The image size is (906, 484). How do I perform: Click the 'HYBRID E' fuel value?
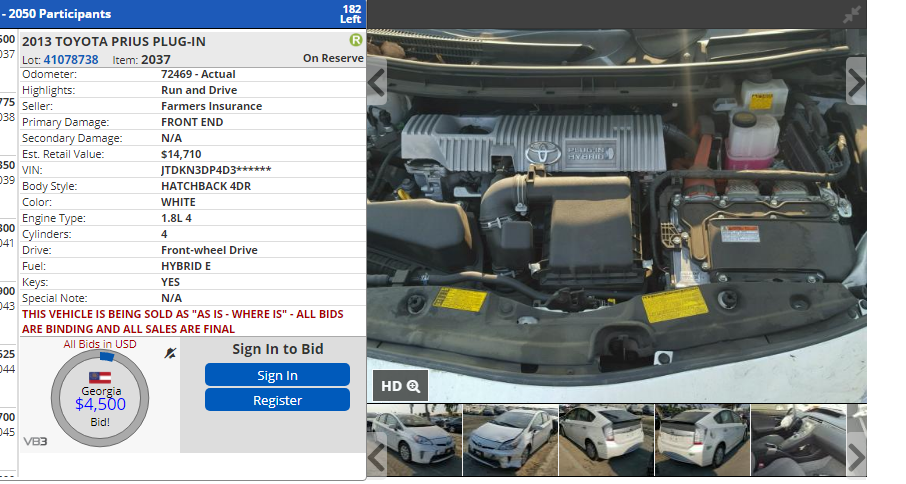[186, 266]
